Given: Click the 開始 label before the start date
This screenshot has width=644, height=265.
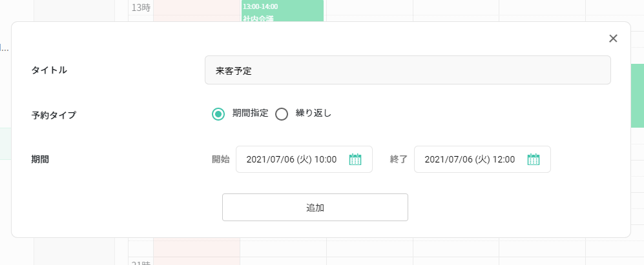Looking at the screenshot, I should 220,160.
